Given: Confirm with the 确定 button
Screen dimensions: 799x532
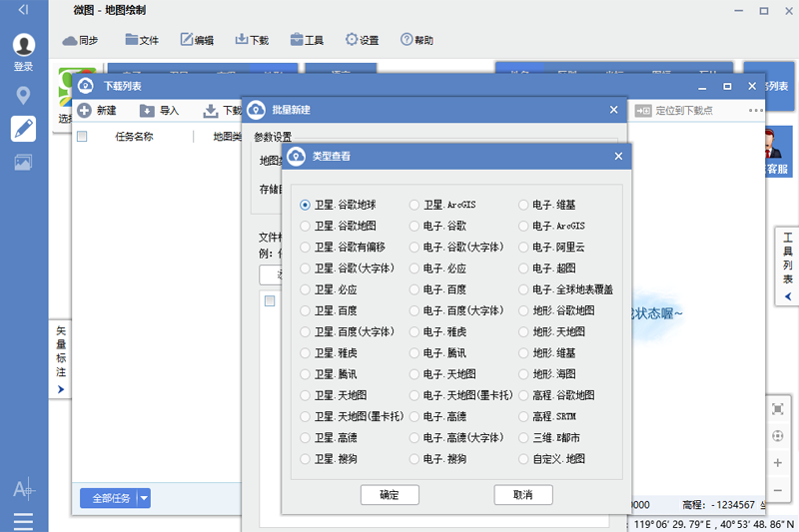Looking at the screenshot, I should [x=390, y=495].
